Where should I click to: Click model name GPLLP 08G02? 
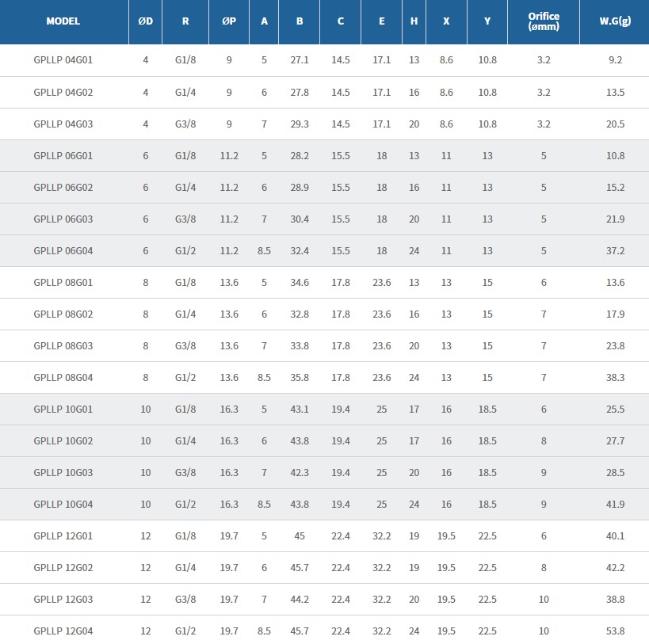(x=63, y=314)
